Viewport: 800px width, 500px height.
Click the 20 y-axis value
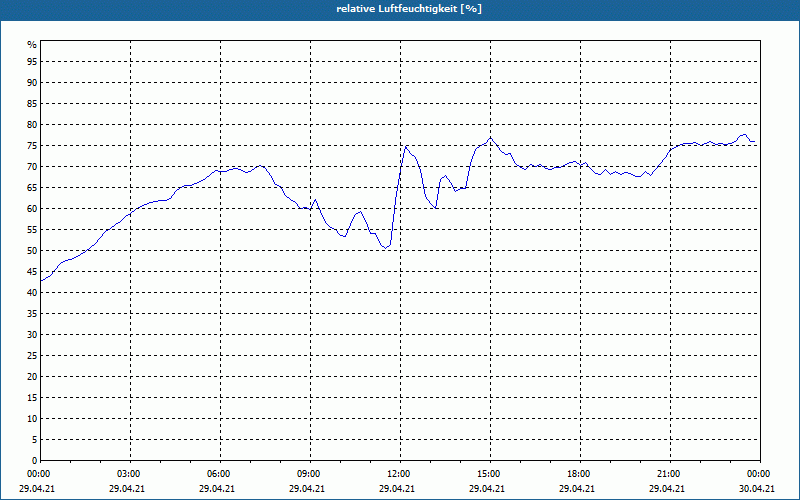click(x=32, y=377)
